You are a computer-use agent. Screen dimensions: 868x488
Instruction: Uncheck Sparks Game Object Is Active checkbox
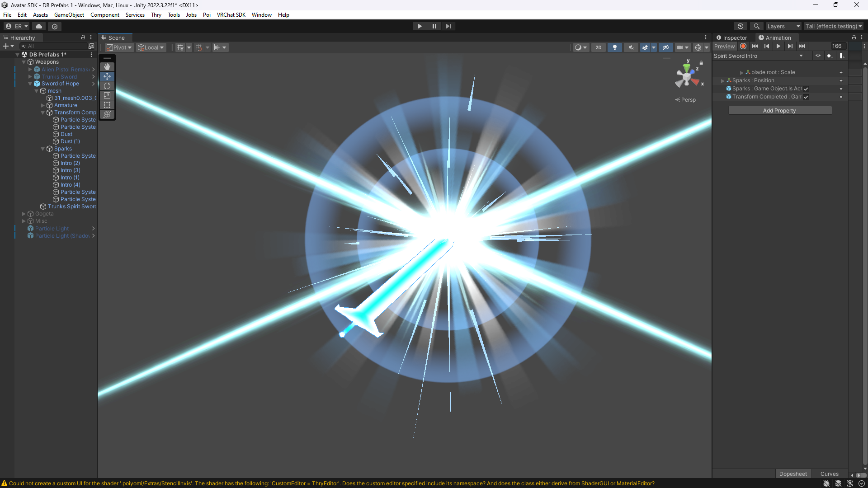[x=806, y=89]
